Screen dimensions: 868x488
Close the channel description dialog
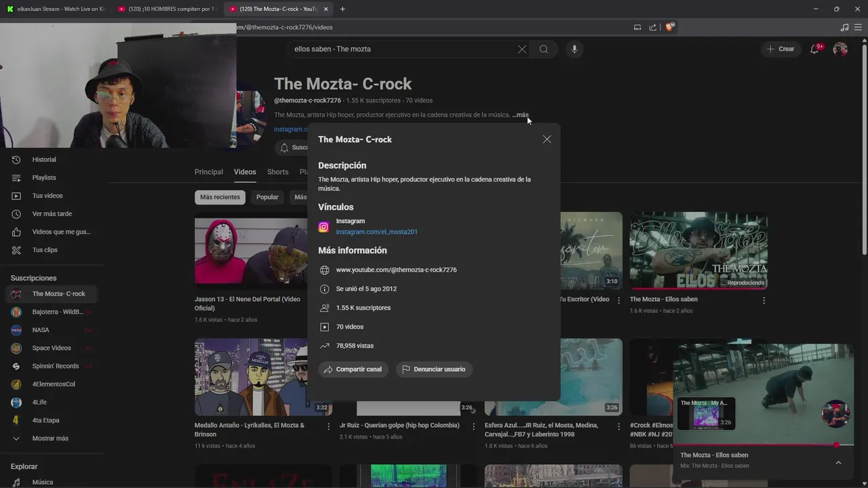coord(547,139)
